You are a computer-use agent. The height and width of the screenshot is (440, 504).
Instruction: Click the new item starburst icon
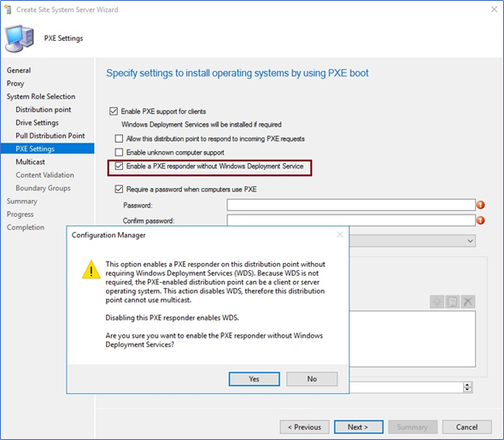pos(437,302)
